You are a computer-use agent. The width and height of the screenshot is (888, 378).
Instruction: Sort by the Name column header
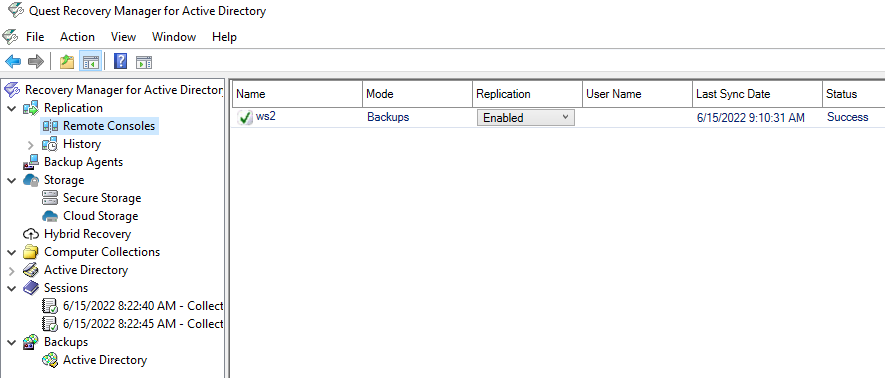pos(297,94)
